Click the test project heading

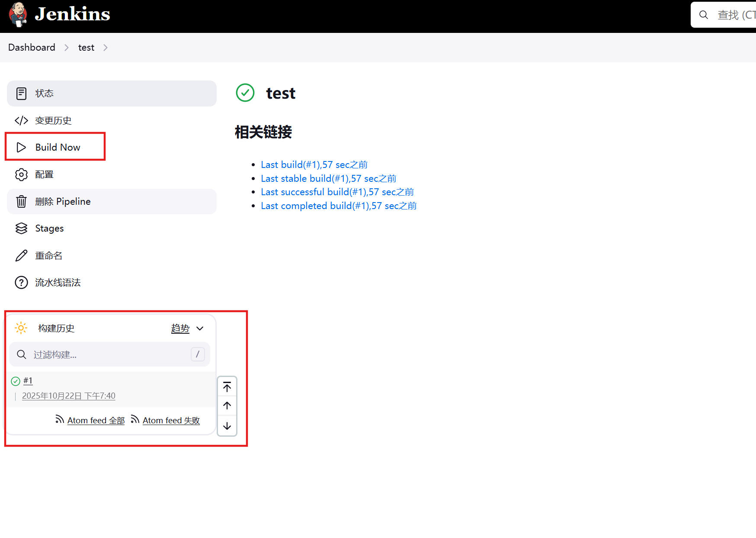click(x=281, y=93)
